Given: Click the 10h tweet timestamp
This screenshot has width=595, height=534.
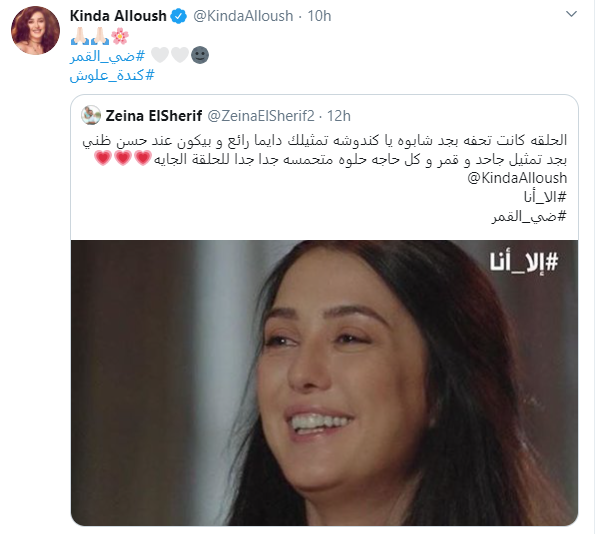Looking at the screenshot, I should [319, 16].
